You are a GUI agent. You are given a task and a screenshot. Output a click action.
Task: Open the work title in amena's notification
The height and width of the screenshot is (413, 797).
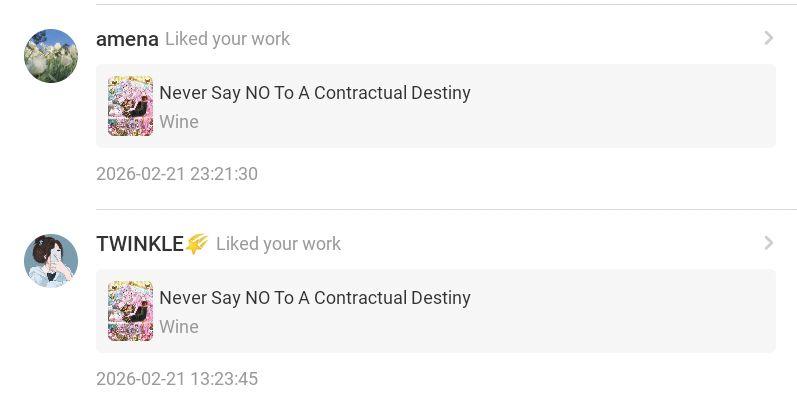(x=314, y=93)
